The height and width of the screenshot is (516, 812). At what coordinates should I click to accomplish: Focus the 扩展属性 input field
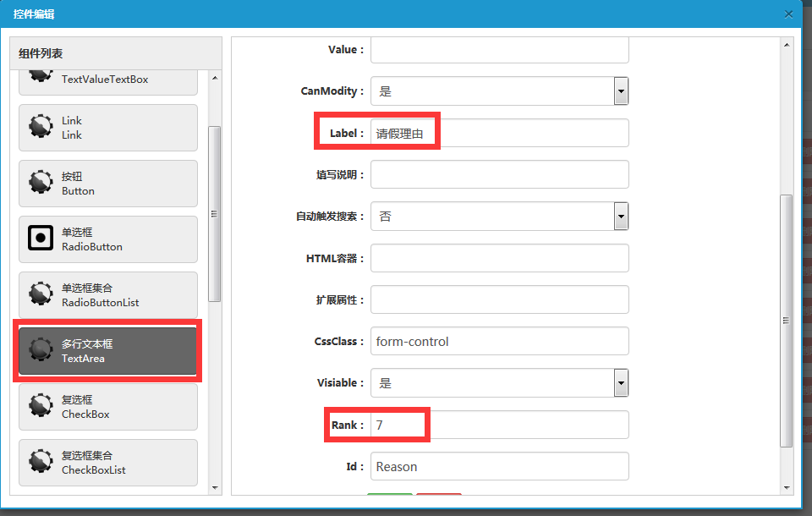500,299
